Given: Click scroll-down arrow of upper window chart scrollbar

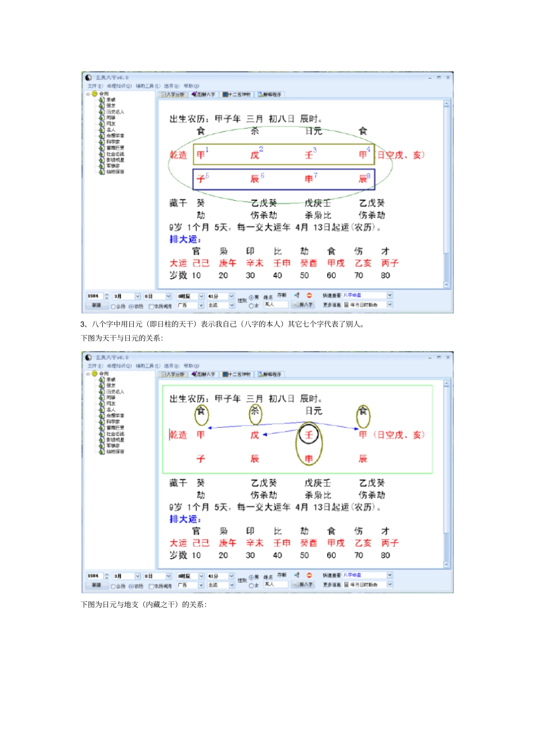Looking at the screenshot, I should (447, 285).
